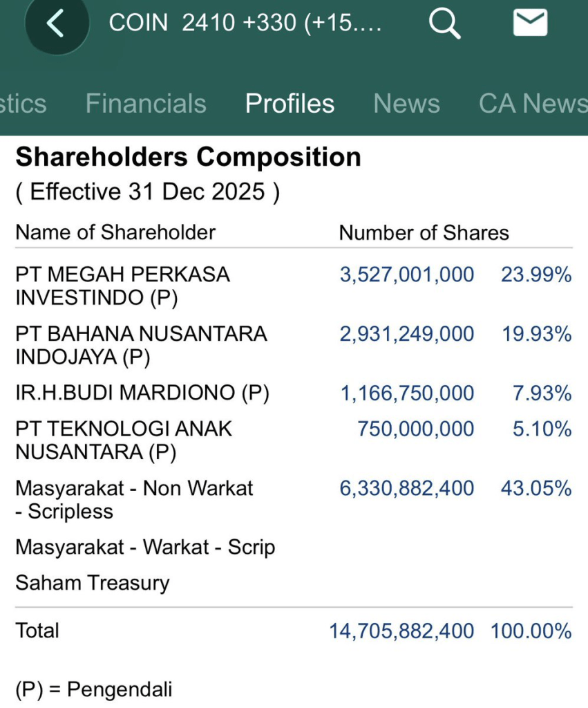Tap PT TEKNOLOGI ANAK NUSANTARA entry
Screen dimensions: 588x708
[124, 440]
